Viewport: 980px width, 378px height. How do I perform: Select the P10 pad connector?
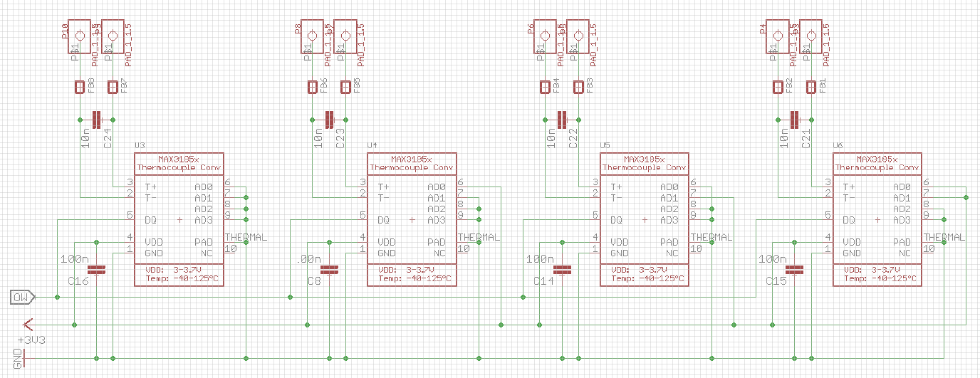[79, 36]
